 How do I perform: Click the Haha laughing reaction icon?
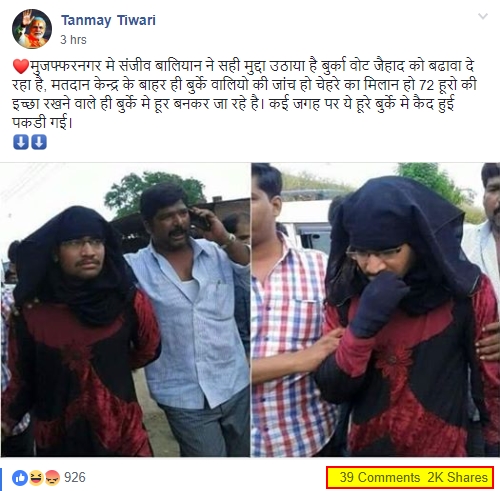coord(36,478)
